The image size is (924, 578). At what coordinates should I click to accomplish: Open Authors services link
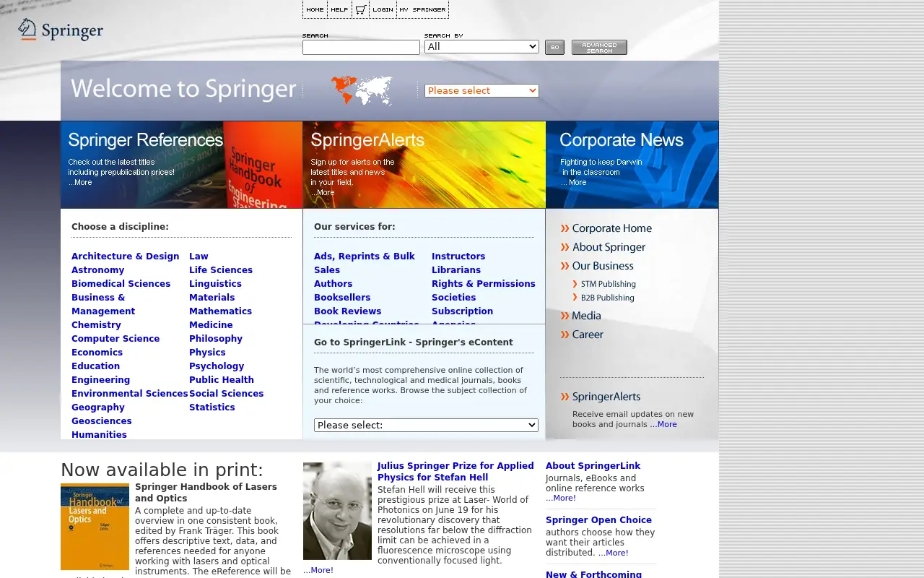tap(333, 283)
